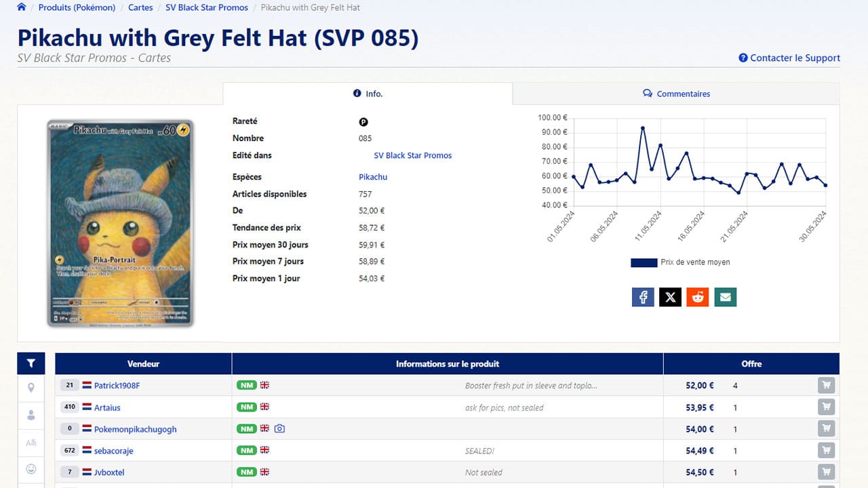Click Prix moyen 30 jours value 59,91 €

(x=372, y=245)
